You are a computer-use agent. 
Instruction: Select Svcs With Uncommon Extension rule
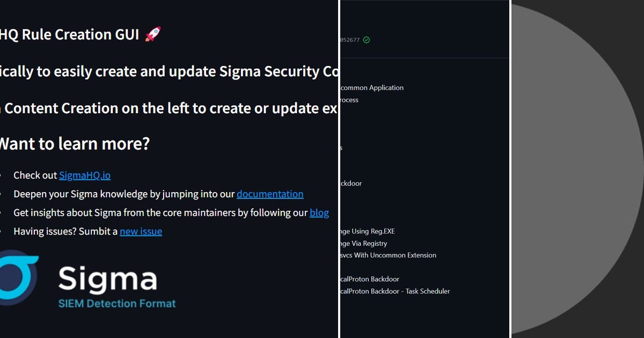tap(386, 255)
